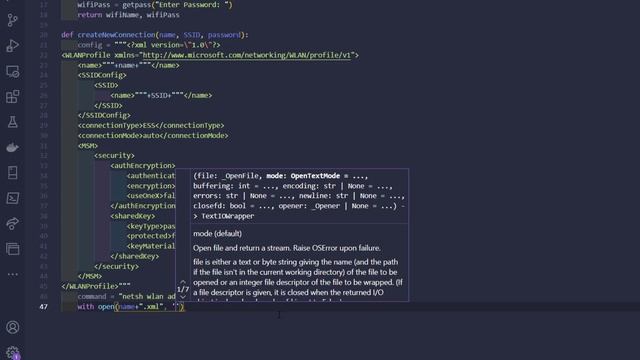This screenshot has height=360, width=640.
Task: Open the Manage settings gear
Action: [x=12, y=353]
